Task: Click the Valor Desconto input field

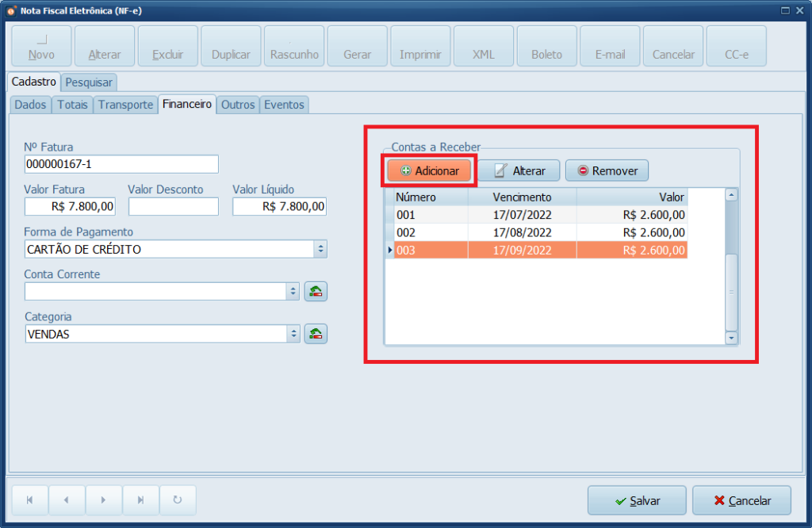Action: (x=173, y=206)
